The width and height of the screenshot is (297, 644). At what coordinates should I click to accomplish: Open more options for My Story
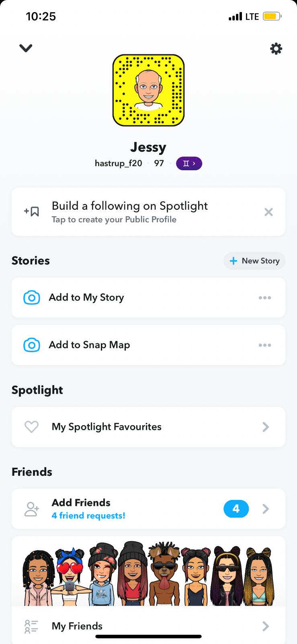(264, 298)
